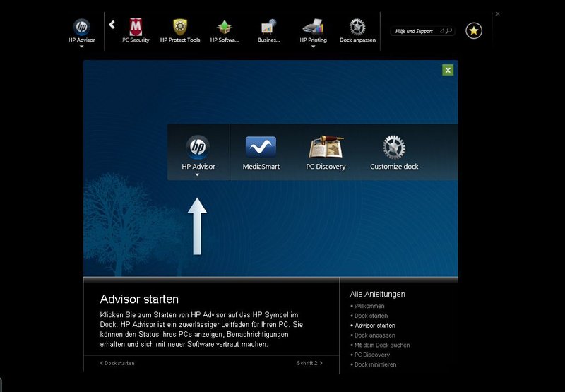Open HP Protect Tools shield icon
565x392 pixels.
click(180, 28)
